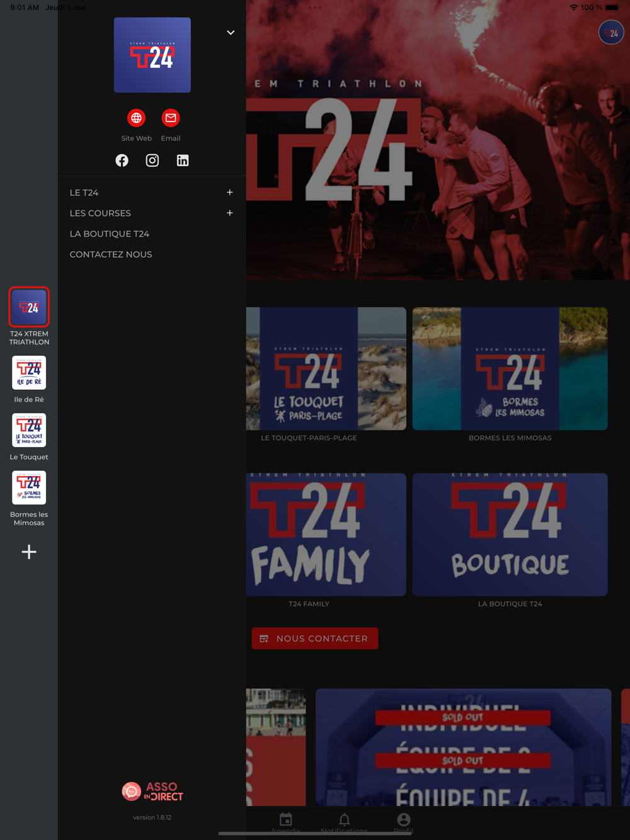
Task: Open the Facebook page icon
Action: tap(122, 161)
